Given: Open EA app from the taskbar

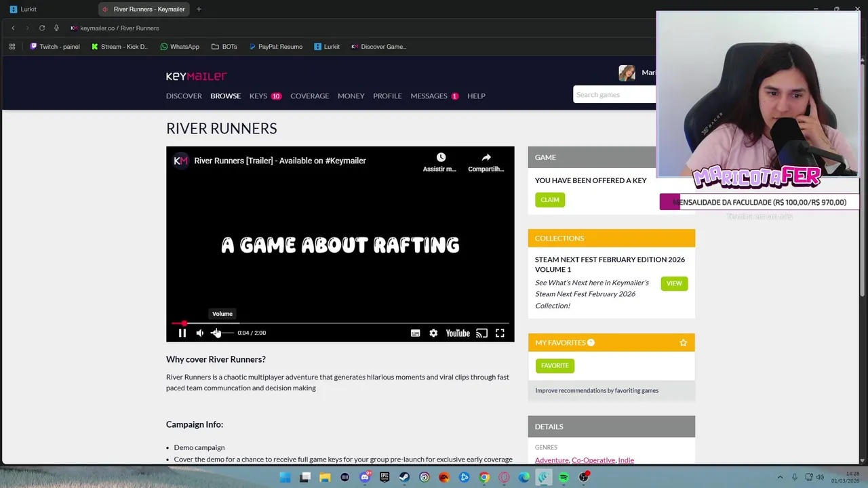Looking at the screenshot, I should pyautogui.click(x=444, y=477).
